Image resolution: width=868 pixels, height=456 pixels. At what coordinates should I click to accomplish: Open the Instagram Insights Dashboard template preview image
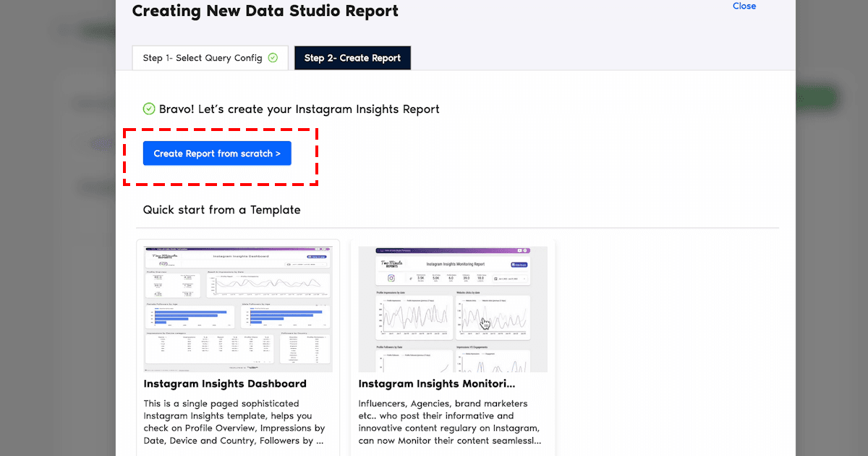[x=238, y=309]
